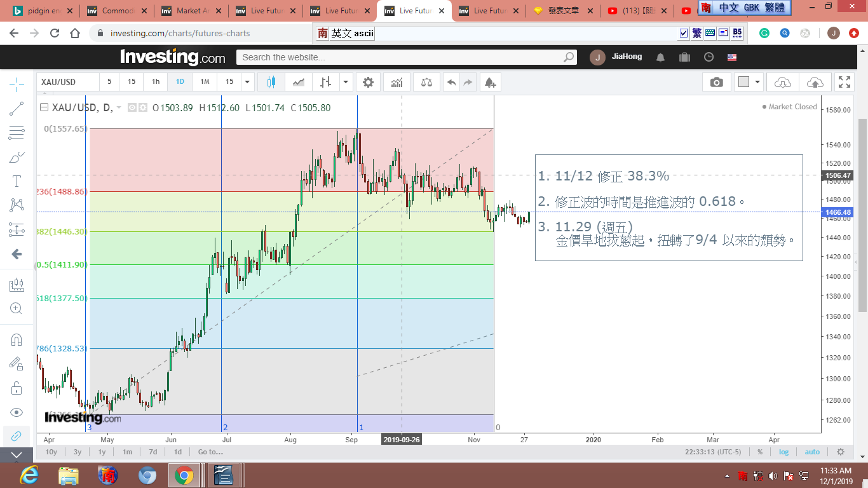The image size is (868, 488).
Task: Click the Go to... button
Action: 210,452
